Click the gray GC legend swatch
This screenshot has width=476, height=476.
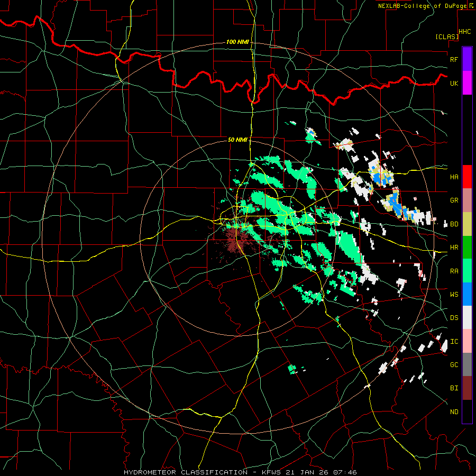tap(467, 364)
